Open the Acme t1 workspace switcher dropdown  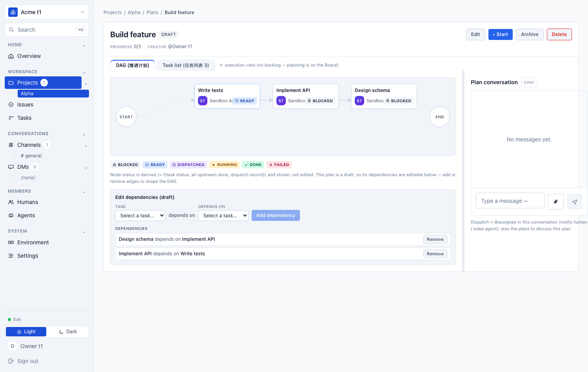(x=47, y=12)
